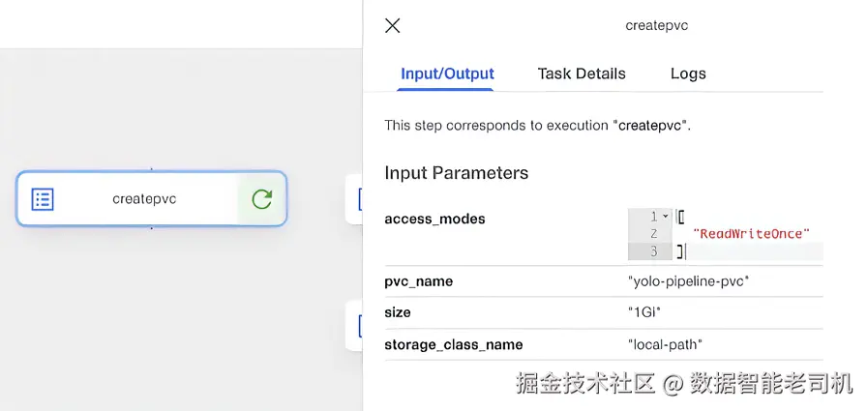
Task: Click the createpvc panel title
Action: [656, 25]
